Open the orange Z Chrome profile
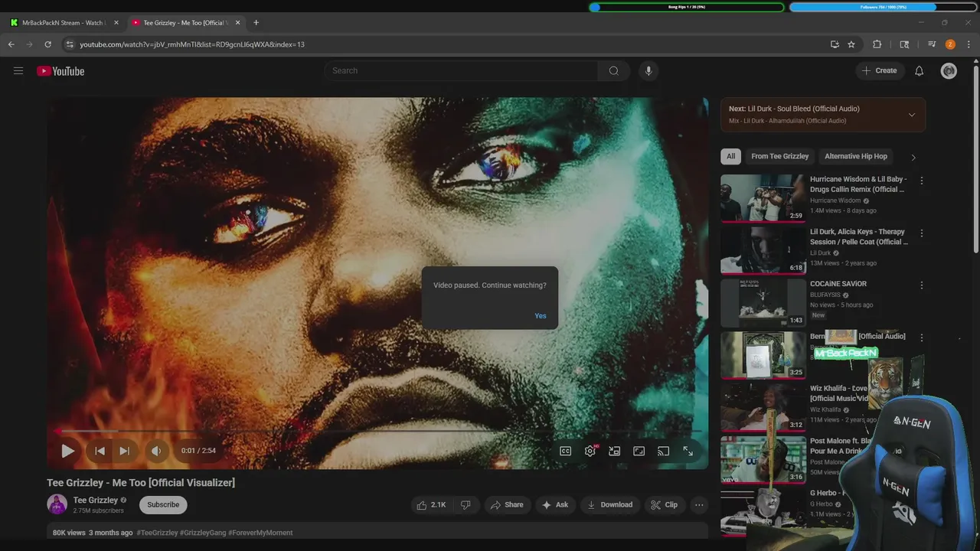The width and height of the screenshot is (980, 551). pos(950,44)
